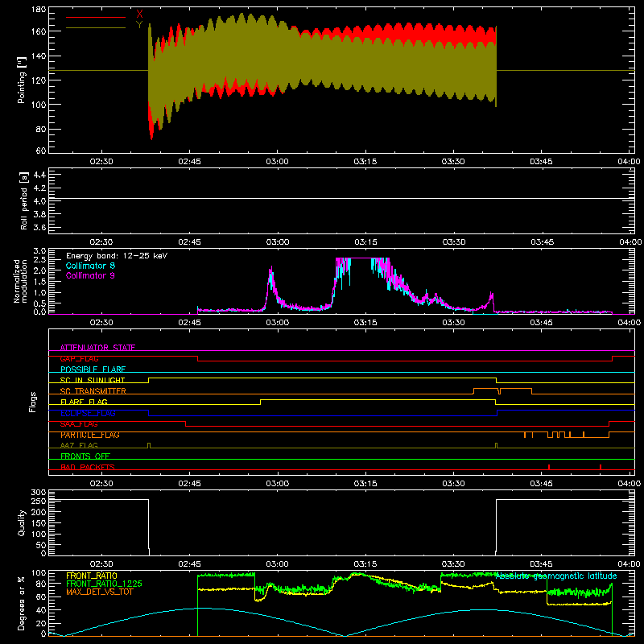The width and height of the screenshot is (644, 644).
Task: Click 03:45 tick under Quality plot
Action: pyautogui.click(x=541, y=564)
